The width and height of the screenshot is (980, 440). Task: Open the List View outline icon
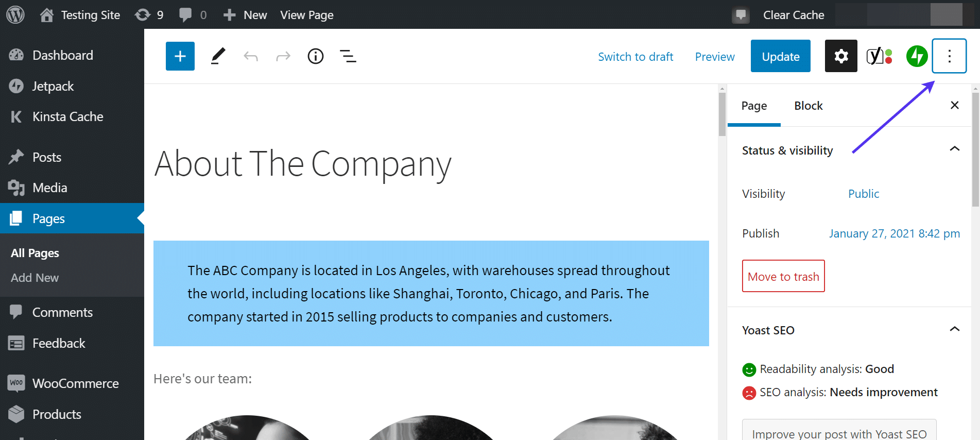click(348, 56)
